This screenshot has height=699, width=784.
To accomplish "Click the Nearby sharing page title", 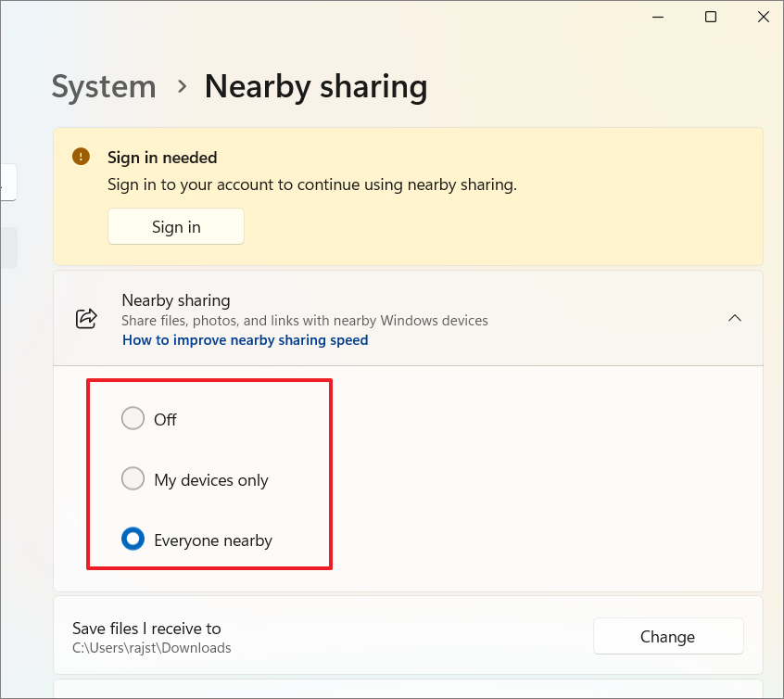I will click(316, 86).
